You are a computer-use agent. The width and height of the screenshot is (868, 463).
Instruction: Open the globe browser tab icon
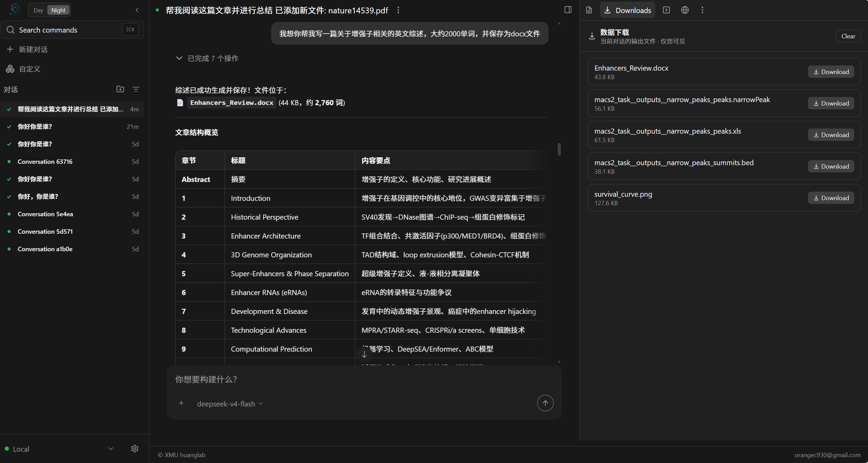point(685,10)
